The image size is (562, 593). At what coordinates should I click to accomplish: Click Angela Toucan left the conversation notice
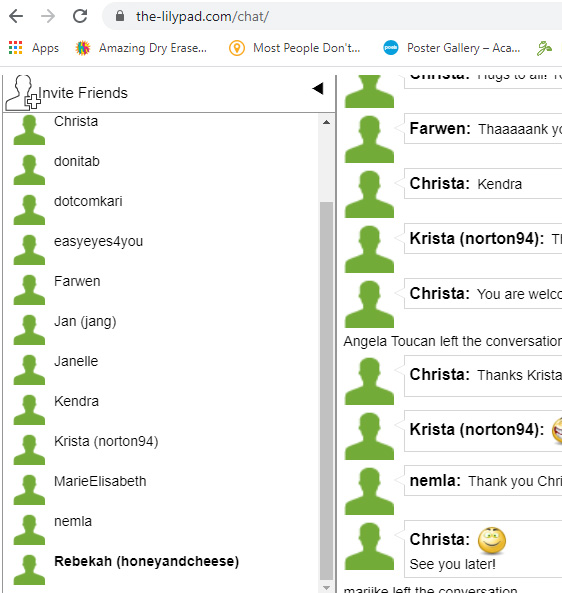(x=452, y=341)
